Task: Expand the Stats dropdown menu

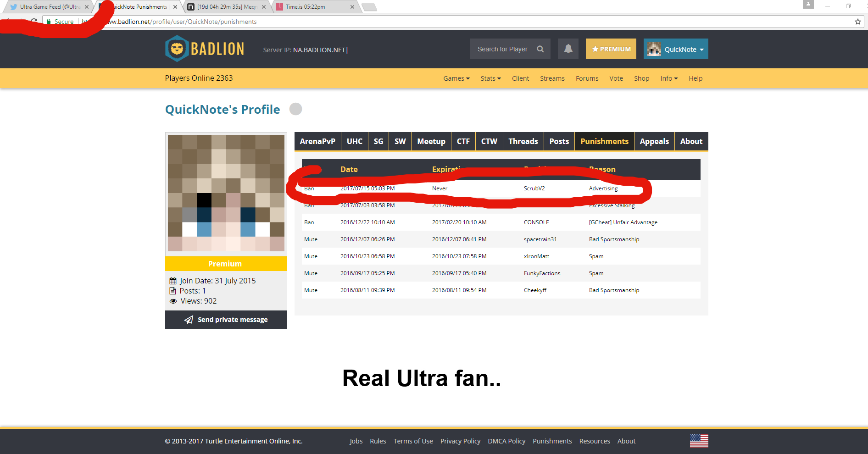Action: pos(491,78)
